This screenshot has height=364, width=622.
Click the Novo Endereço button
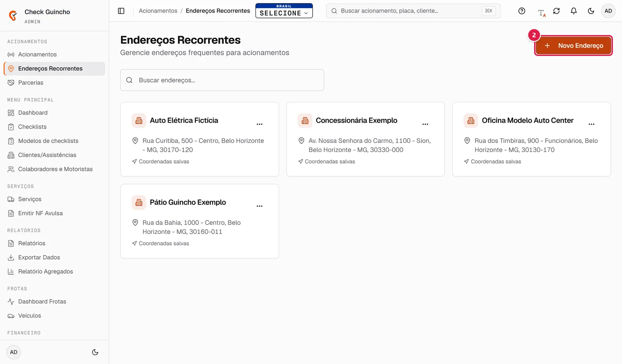pos(573,45)
